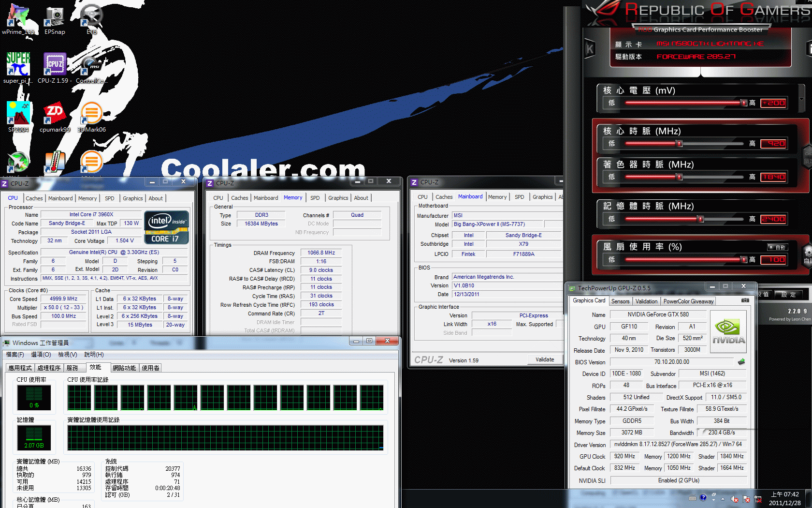Click the ROG booster K side button
The height and width of the screenshot is (508, 812).
[590, 48]
